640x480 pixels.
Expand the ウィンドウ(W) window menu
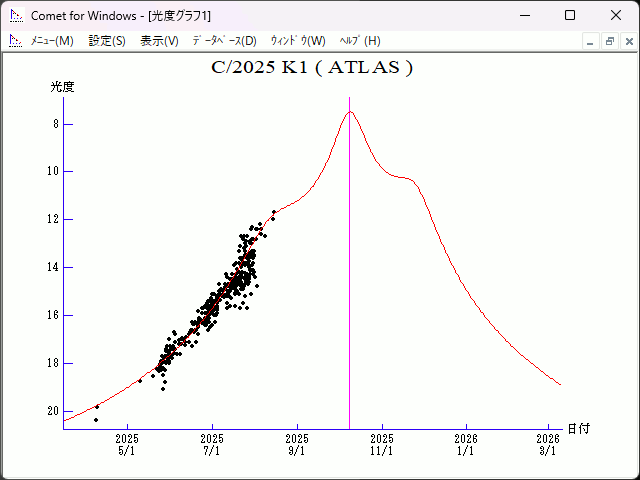(x=298, y=41)
